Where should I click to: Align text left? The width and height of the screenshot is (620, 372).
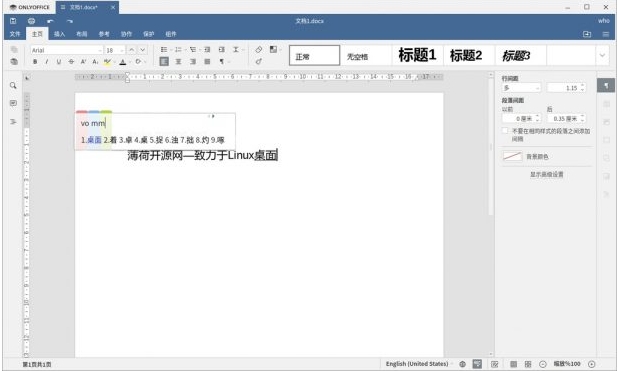[x=164, y=62]
